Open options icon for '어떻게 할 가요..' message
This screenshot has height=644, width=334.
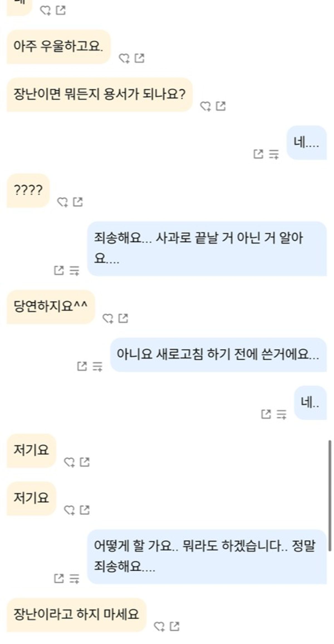coord(74,579)
